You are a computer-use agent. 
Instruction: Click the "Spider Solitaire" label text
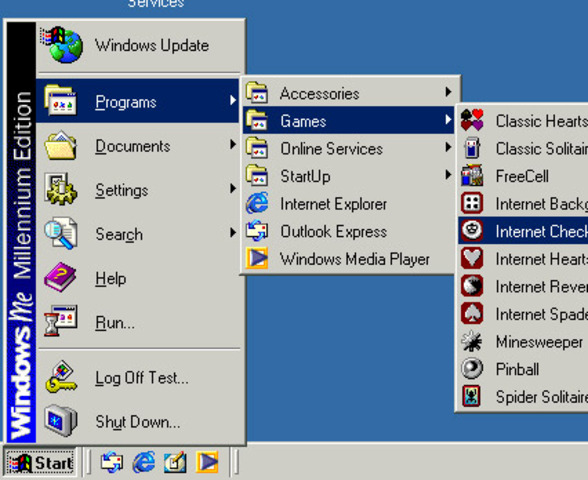[542, 397]
